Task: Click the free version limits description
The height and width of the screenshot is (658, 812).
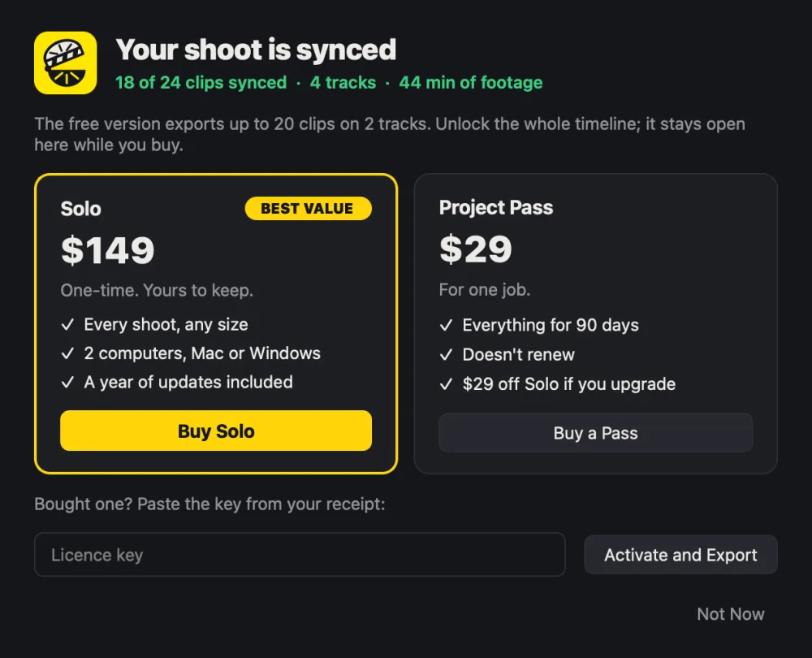Action: pos(390,134)
